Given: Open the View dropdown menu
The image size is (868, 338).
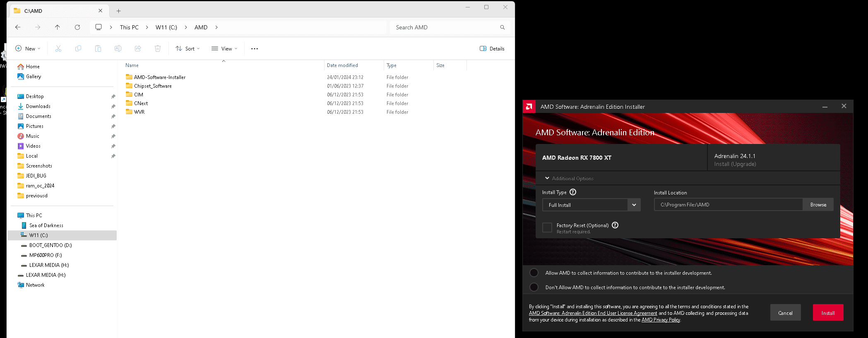Looking at the screenshot, I should 224,48.
